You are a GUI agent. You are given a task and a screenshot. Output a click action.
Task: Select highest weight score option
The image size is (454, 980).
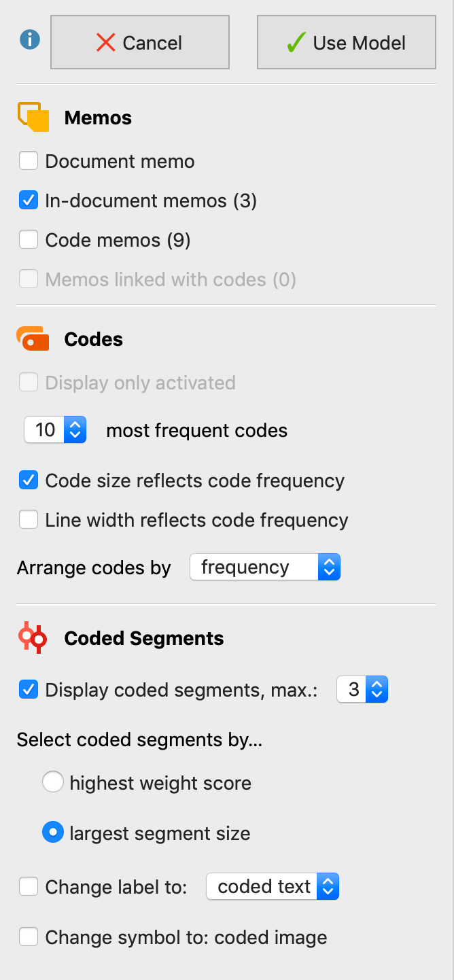tap(53, 782)
